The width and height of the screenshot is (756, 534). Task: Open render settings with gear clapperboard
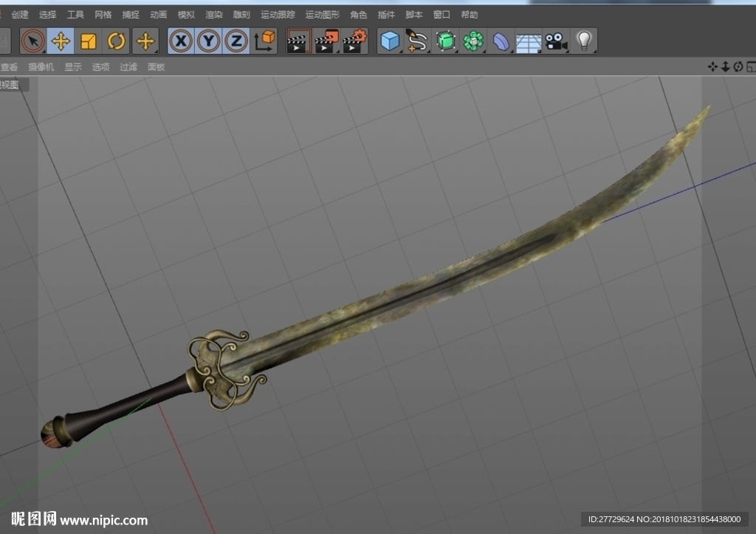355,41
